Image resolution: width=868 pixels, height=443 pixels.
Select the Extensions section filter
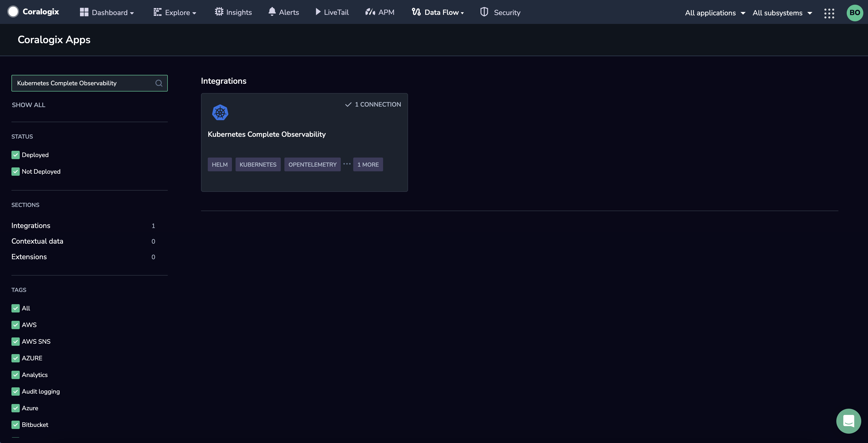[x=29, y=257]
